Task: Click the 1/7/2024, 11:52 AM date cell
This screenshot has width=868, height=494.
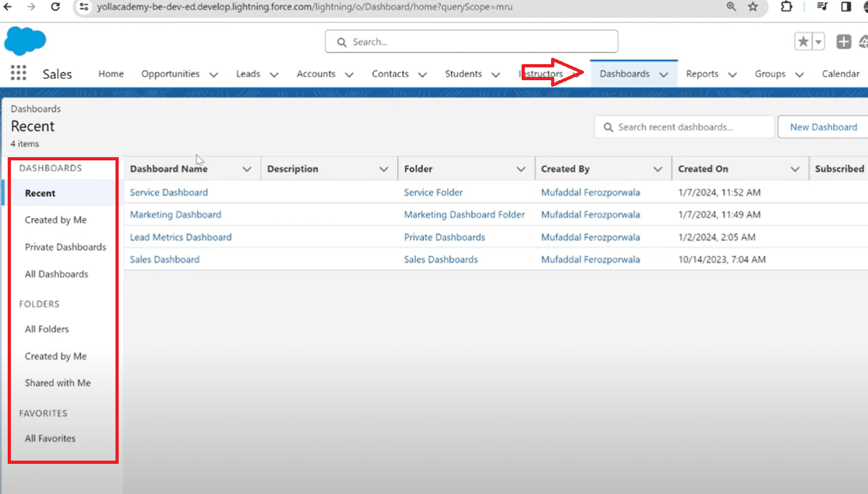Action: click(719, 192)
